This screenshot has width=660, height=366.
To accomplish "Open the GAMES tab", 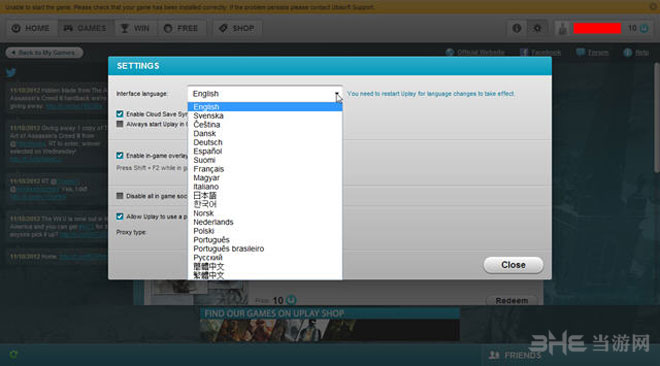I will pyautogui.click(x=85, y=28).
